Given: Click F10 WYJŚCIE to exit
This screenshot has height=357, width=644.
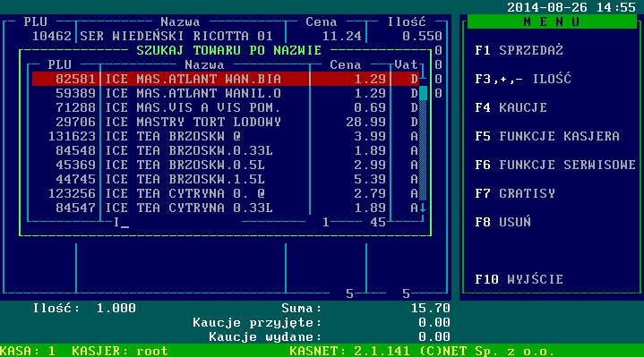Looking at the screenshot, I should (x=519, y=279).
